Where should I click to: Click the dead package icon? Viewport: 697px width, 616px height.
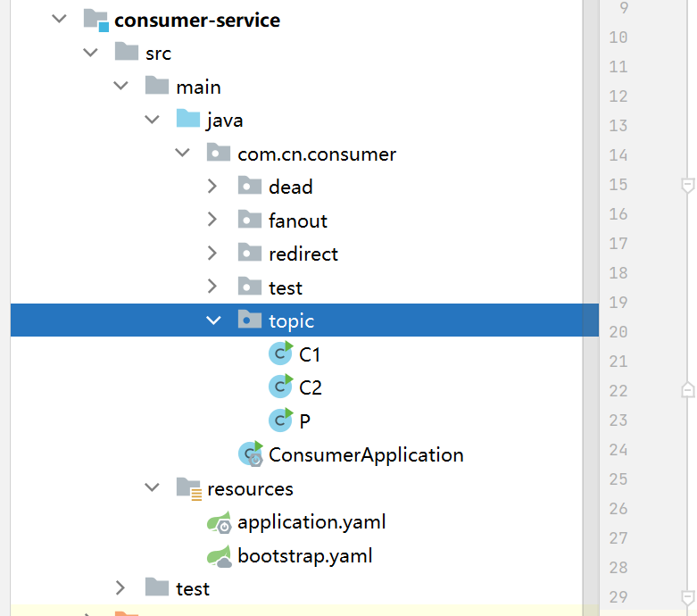(249, 186)
